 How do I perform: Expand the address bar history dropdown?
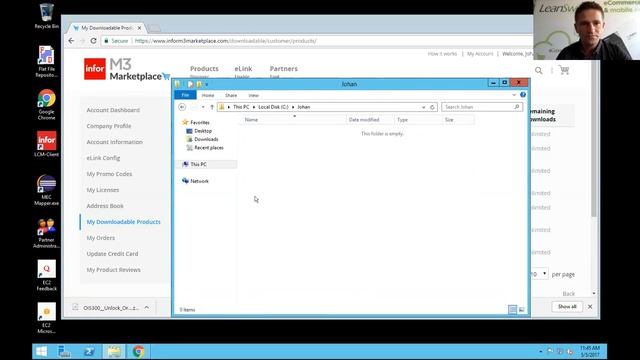[423, 107]
